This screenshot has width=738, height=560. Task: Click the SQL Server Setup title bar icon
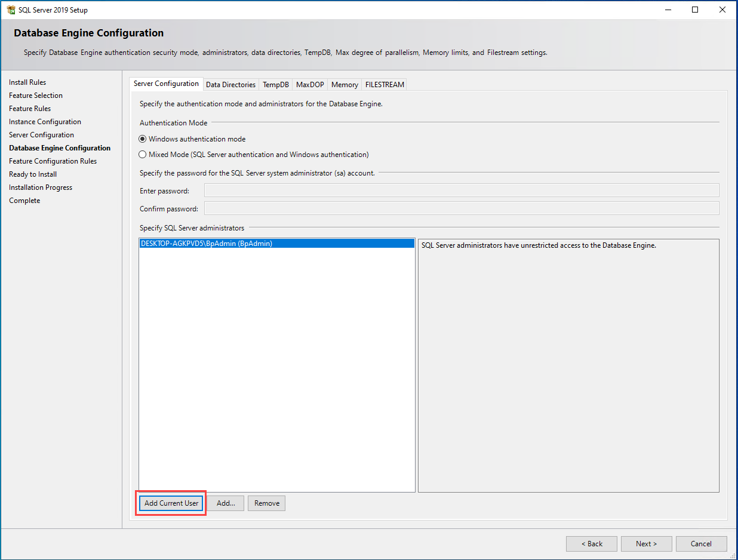click(x=11, y=10)
